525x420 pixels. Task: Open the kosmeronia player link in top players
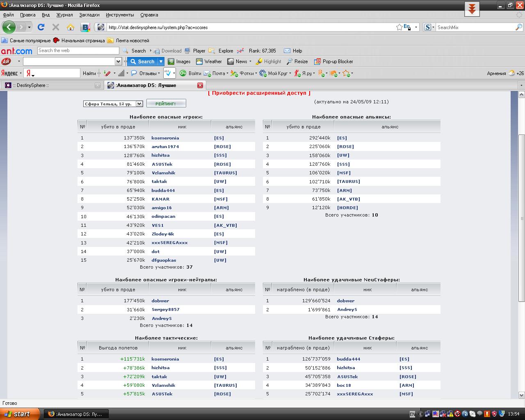coord(165,138)
